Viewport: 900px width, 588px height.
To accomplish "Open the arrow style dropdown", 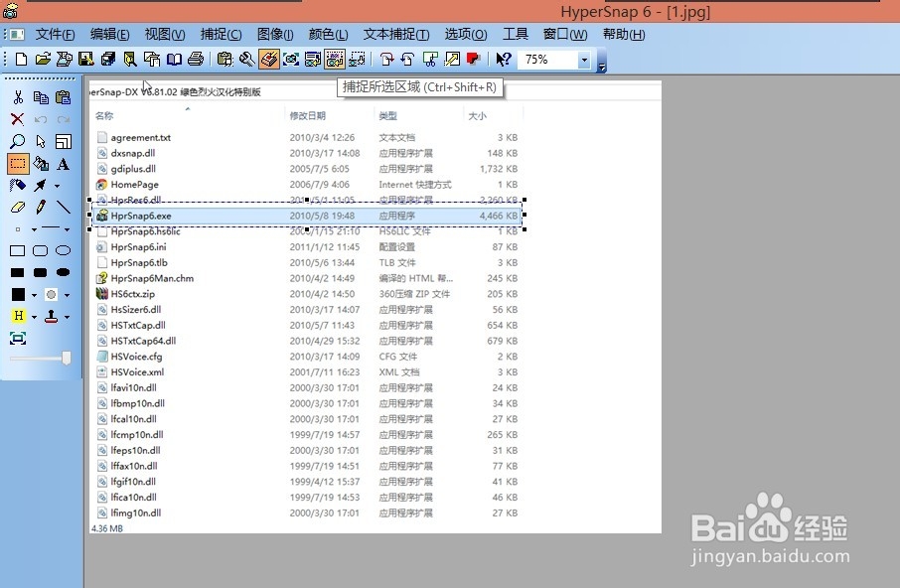I will (57, 186).
